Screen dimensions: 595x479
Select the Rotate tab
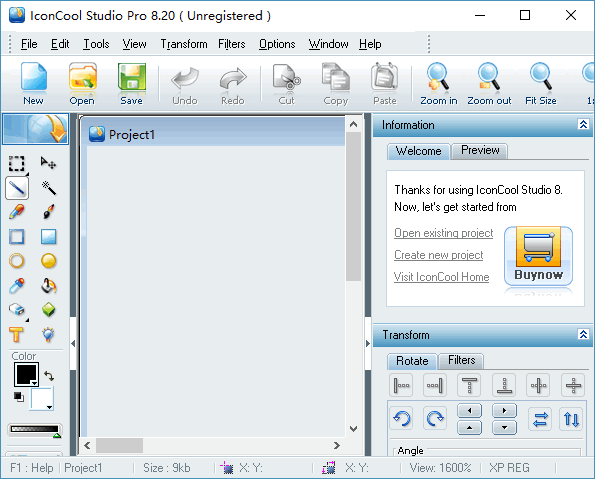pos(412,361)
